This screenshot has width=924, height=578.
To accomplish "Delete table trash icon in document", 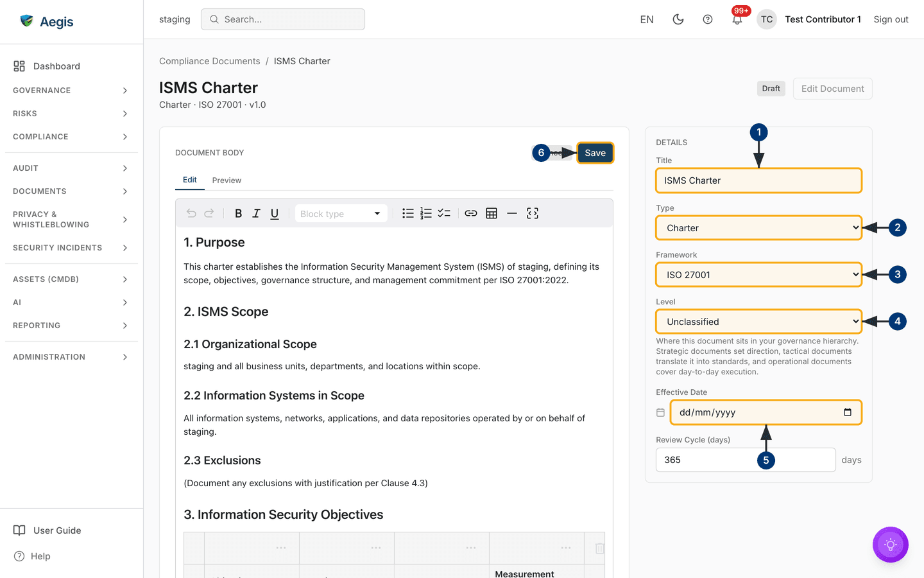I will click(599, 548).
